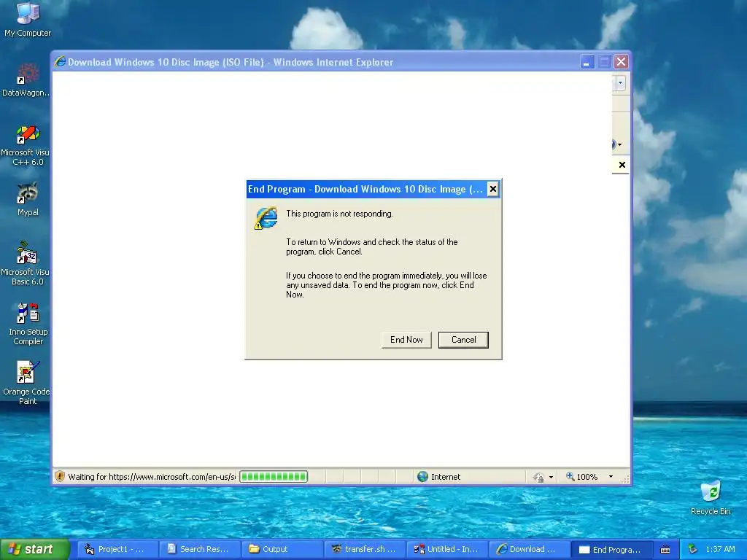Click the 1:37 AM taskbar clock

[x=720, y=550]
